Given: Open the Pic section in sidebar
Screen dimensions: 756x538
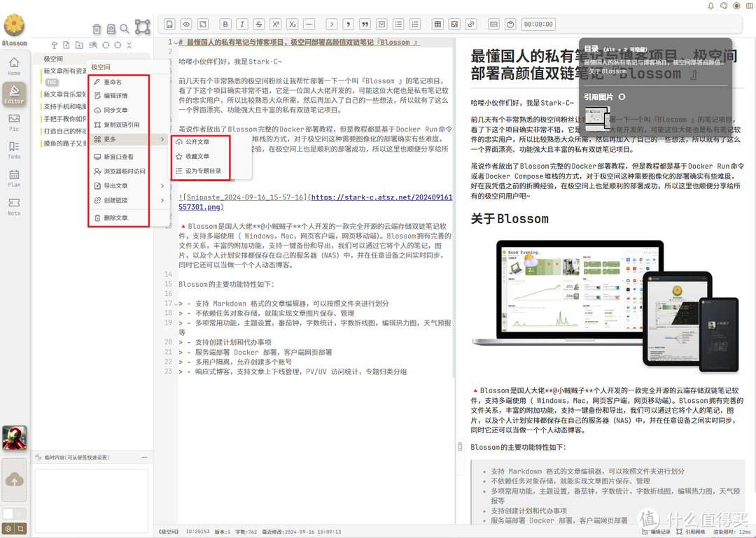Looking at the screenshot, I should tap(14, 122).
